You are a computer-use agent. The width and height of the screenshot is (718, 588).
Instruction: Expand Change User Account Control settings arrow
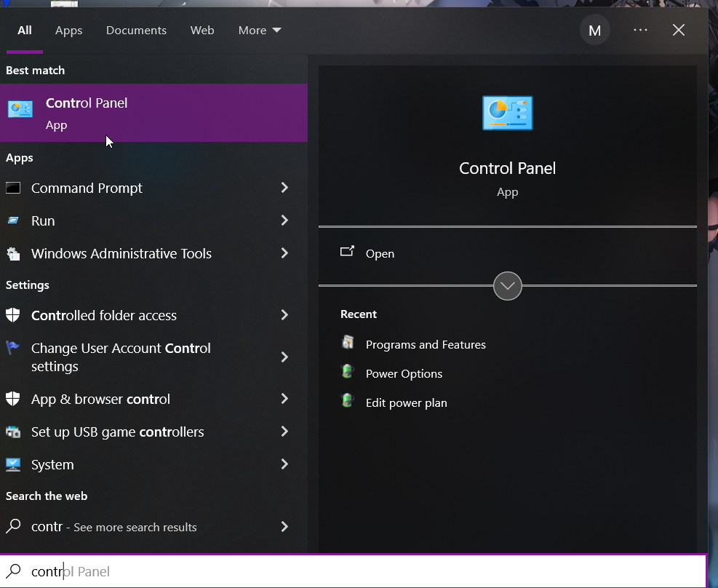coord(284,357)
